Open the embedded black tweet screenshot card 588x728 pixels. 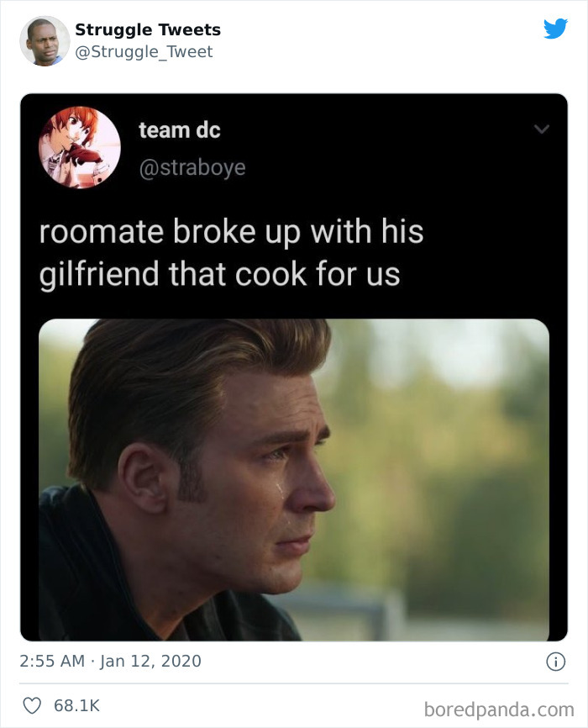pyautogui.click(x=294, y=367)
